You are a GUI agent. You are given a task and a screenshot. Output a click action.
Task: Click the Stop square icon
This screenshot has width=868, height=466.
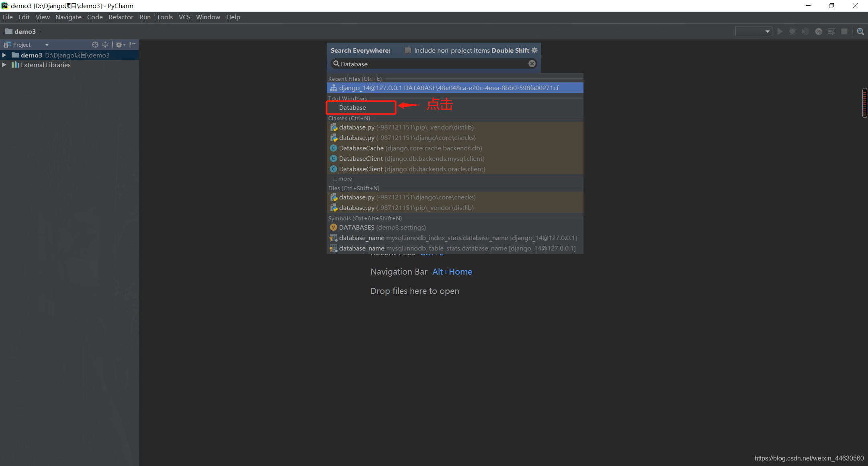coord(844,31)
